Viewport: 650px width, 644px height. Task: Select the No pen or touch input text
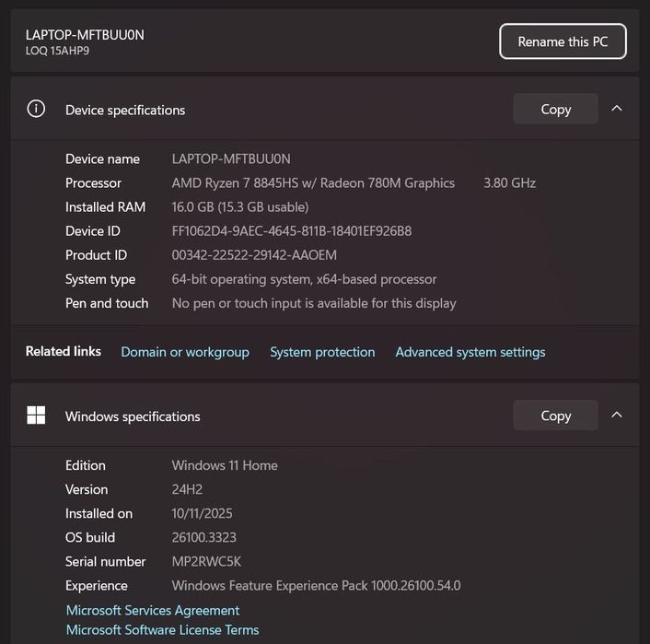[x=314, y=303]
